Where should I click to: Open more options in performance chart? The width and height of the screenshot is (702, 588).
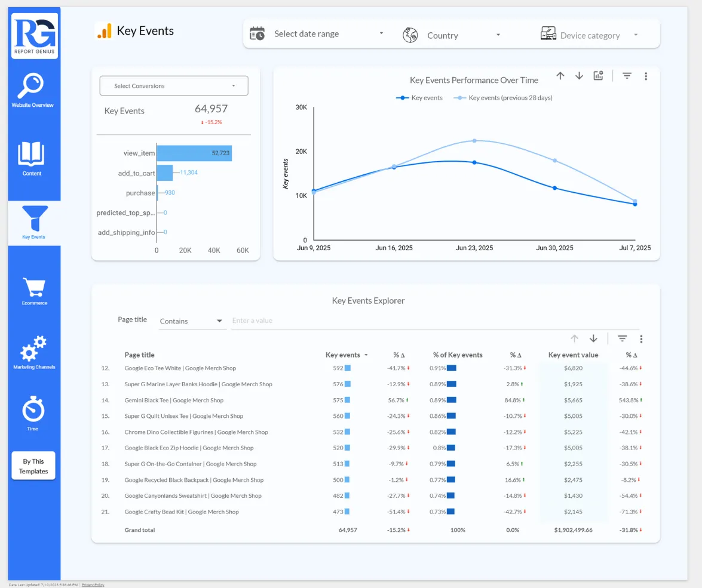point(646,76)
